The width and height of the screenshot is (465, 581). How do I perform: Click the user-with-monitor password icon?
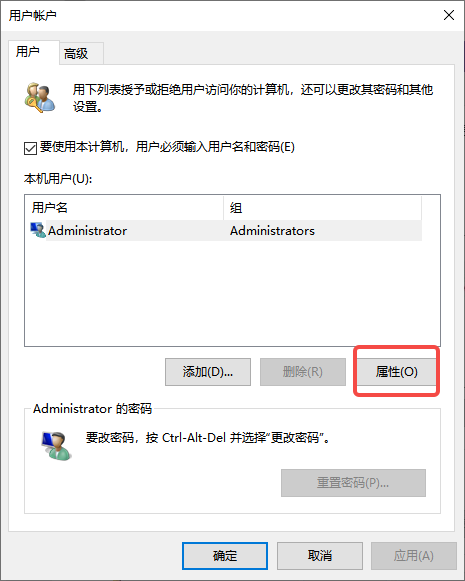[56, 446]
